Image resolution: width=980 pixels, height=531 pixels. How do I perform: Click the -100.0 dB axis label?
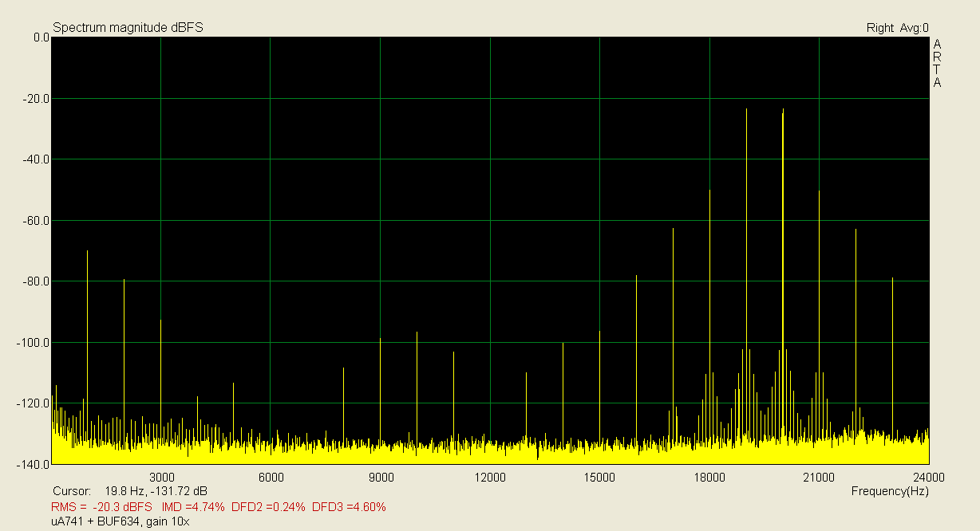(34, 343)
